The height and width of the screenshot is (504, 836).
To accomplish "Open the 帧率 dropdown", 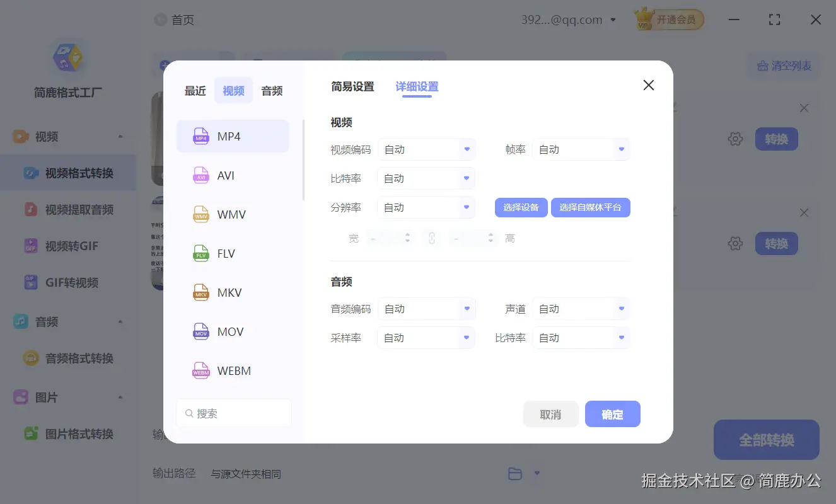I will (x=581, y=150).
